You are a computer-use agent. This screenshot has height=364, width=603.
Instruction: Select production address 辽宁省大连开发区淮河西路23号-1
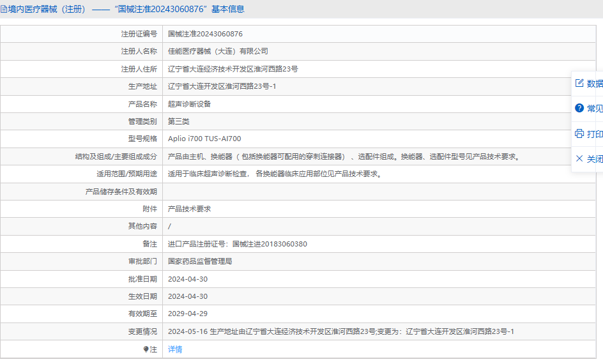(x=222, y=86)
